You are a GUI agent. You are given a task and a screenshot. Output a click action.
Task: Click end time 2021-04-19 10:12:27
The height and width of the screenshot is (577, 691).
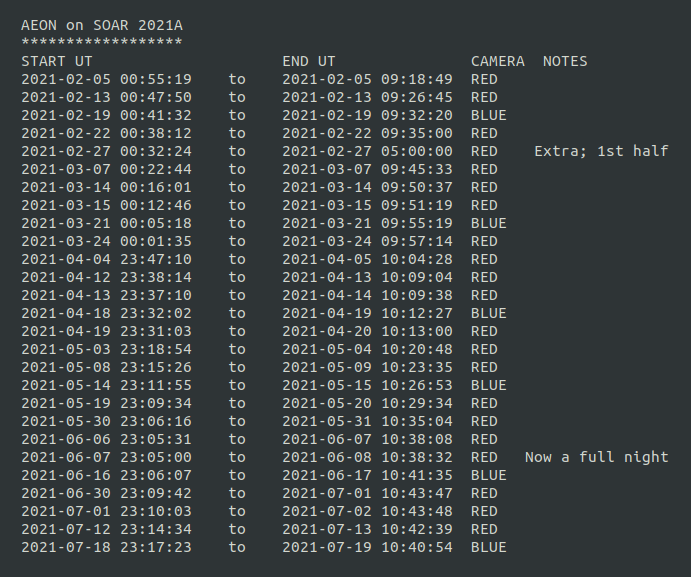click(x=368, y=313)
